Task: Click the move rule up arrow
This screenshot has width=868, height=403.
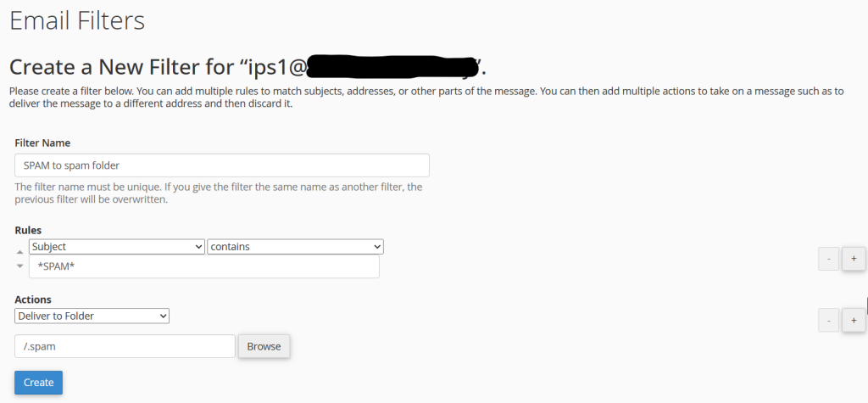Action: [21, 253]
